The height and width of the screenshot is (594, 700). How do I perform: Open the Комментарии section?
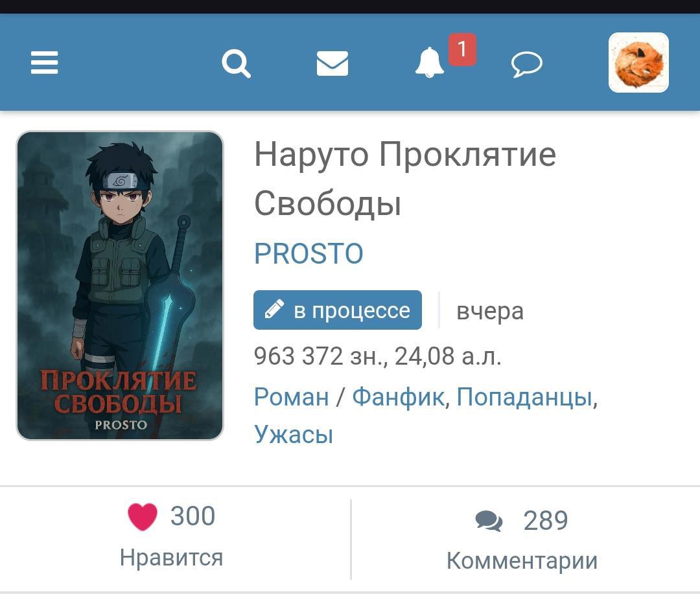522,560
